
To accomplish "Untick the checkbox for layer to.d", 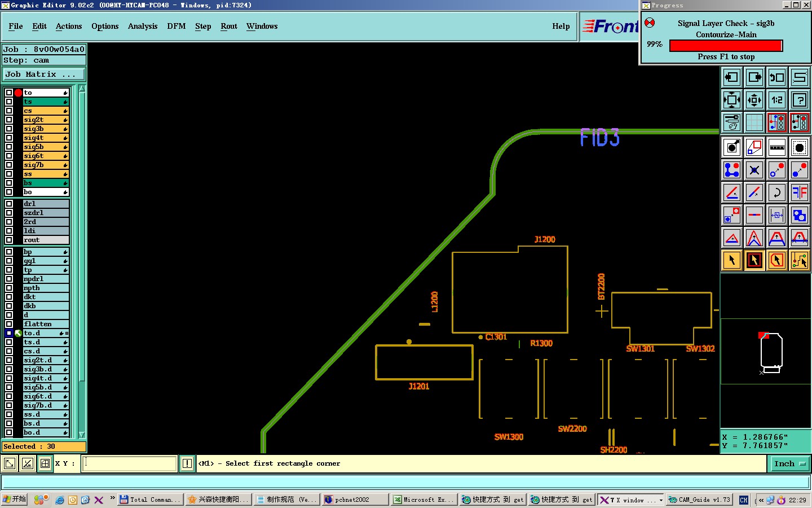I will click(x=9, y=333).
